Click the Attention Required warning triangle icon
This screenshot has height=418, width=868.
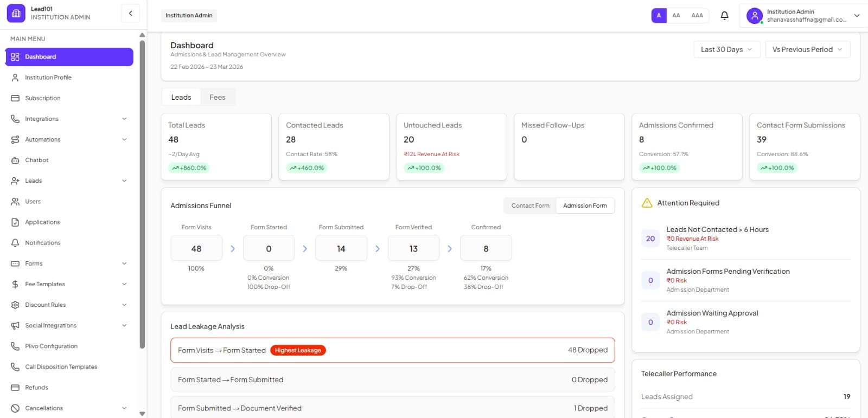pyautogui.click(x=647, y=203)
